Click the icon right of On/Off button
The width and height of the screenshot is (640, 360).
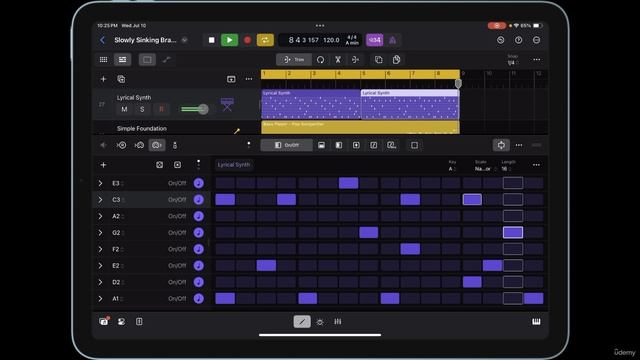(x=321, y=145)
